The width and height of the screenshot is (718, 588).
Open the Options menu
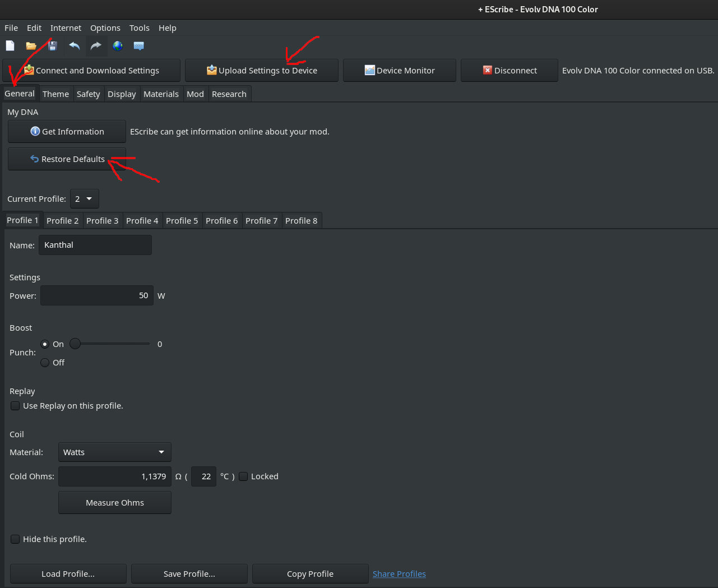click(x=105, y=28)
